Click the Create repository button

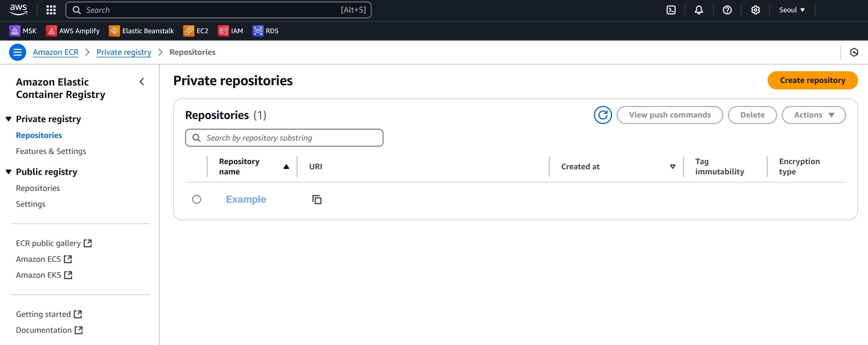tap(812, 80)
